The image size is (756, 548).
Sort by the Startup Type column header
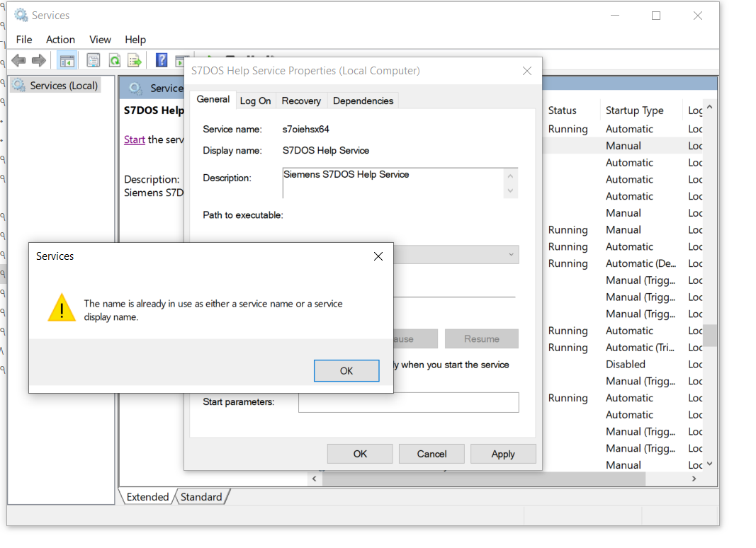point(635,110)
